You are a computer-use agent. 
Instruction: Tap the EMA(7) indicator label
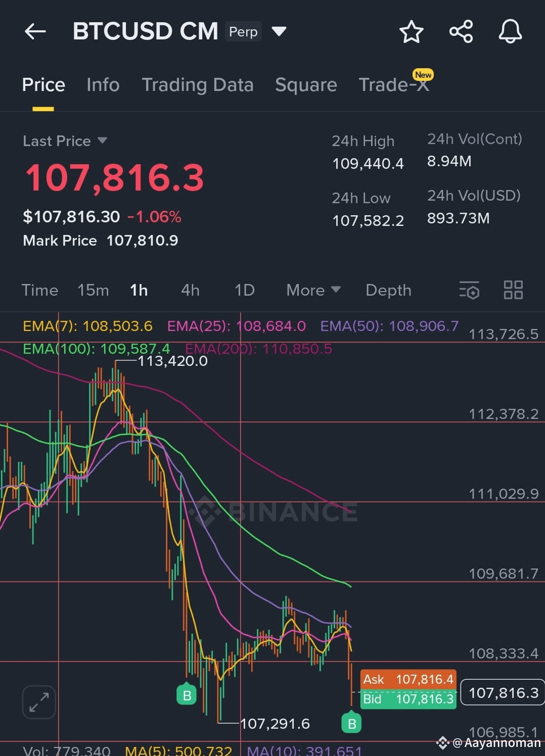[x=87, y=326]
